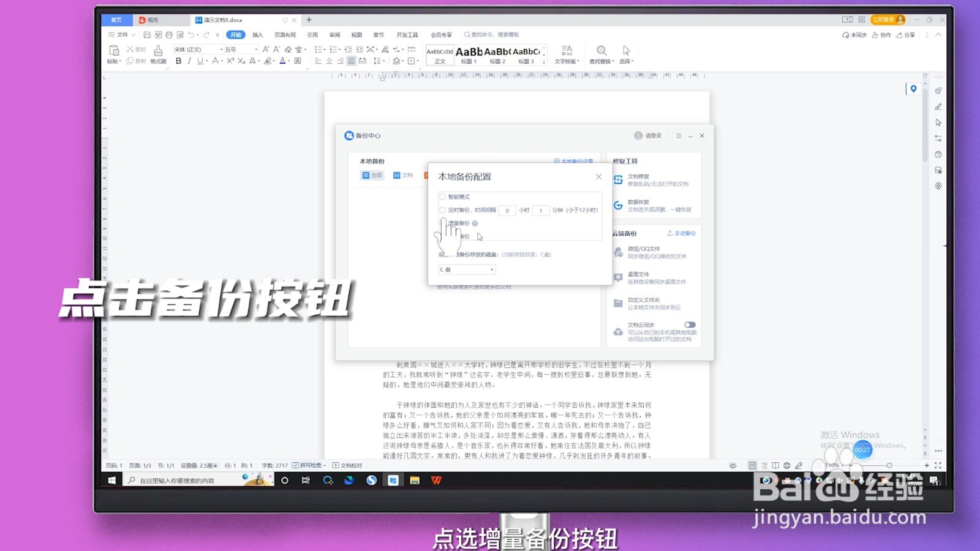Switch to the 开发工具 ribbon tab
The width and height of the screenshot is (980, 551).
click(x=407, y=35)
